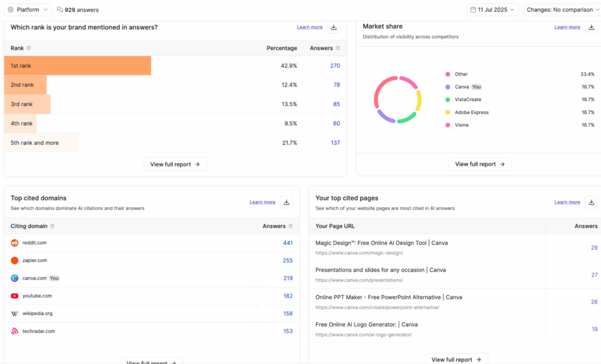Open the Changes: No comparison dropdown

point(562,9)
